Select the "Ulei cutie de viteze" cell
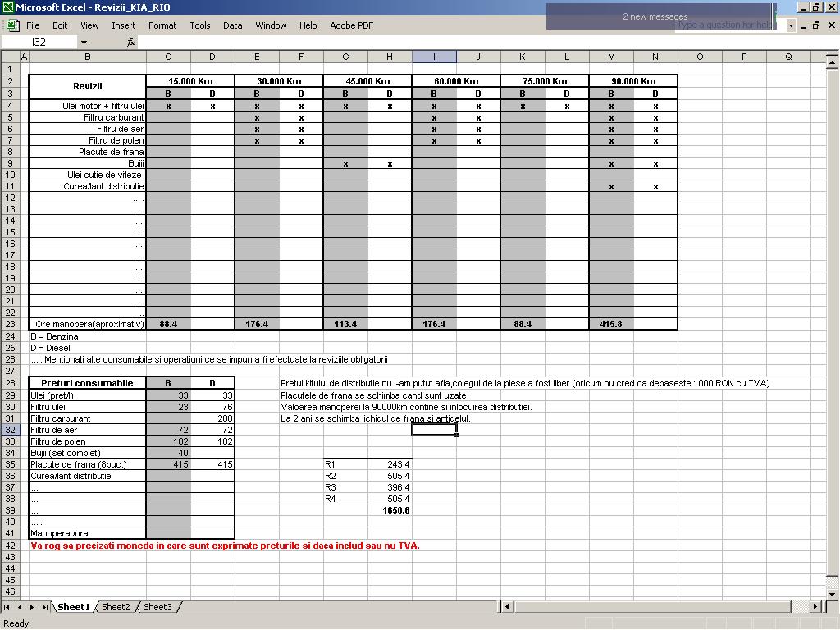 pos(87,176)
